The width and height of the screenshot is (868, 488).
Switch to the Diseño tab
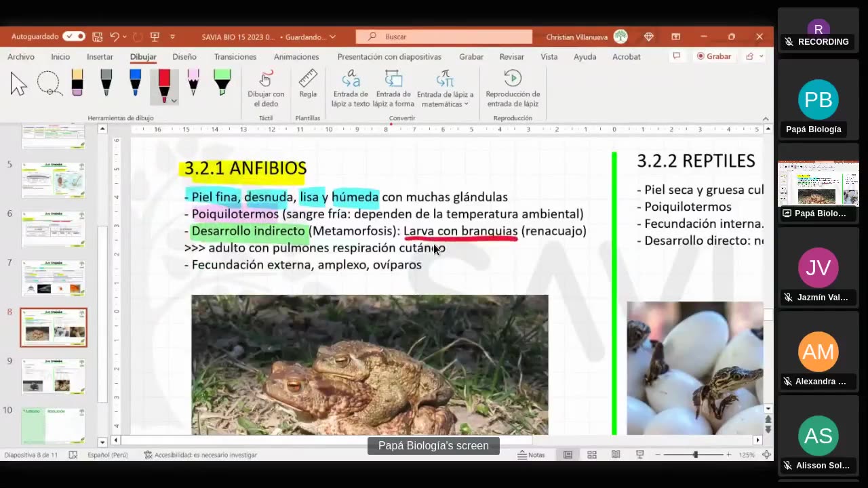click(x=184, y=57)
